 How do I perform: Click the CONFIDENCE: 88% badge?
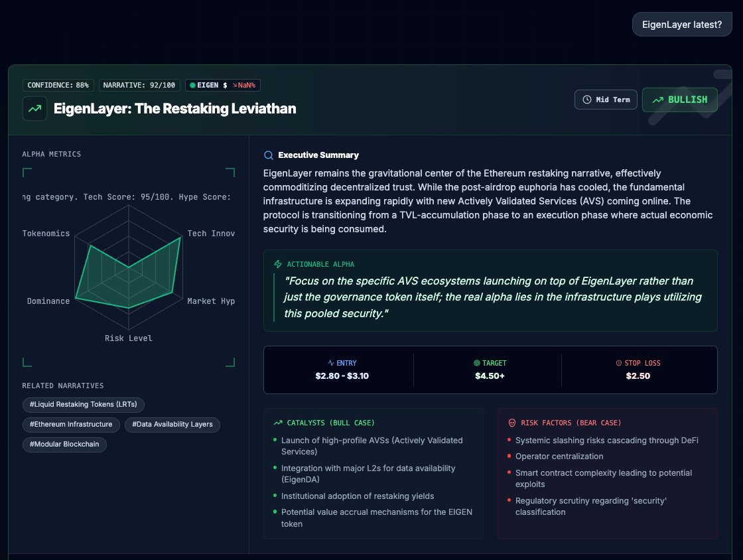pyautogui.click(x=58, y=85)
